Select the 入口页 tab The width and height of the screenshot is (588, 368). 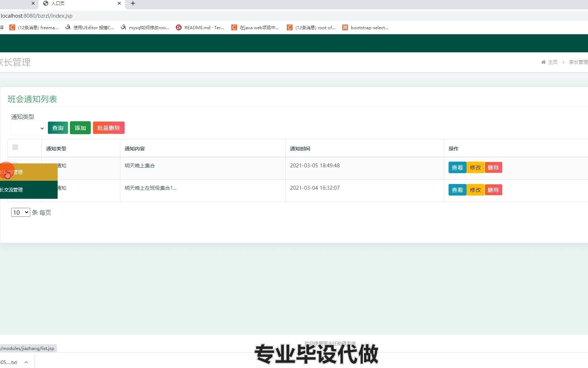(82, 4)
